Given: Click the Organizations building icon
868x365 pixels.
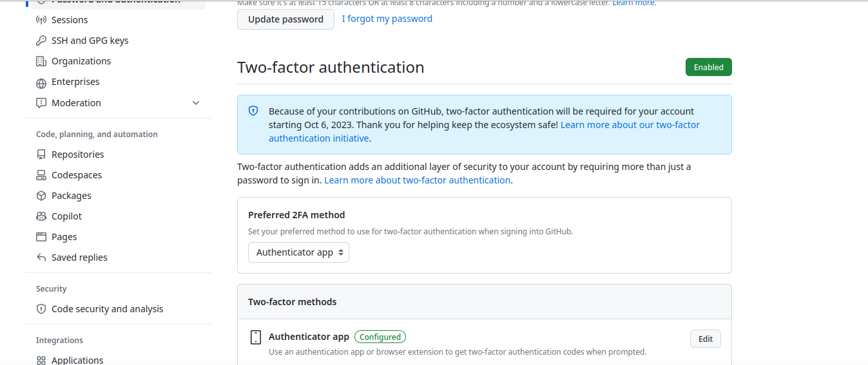Looking at the screenshot, I should [41, 61].
